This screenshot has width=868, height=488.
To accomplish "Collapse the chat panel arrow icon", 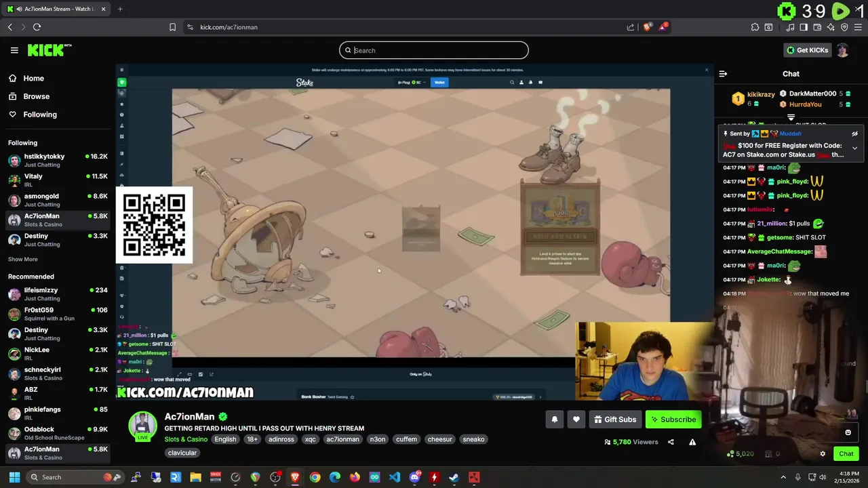I will (x=723, y=74).
